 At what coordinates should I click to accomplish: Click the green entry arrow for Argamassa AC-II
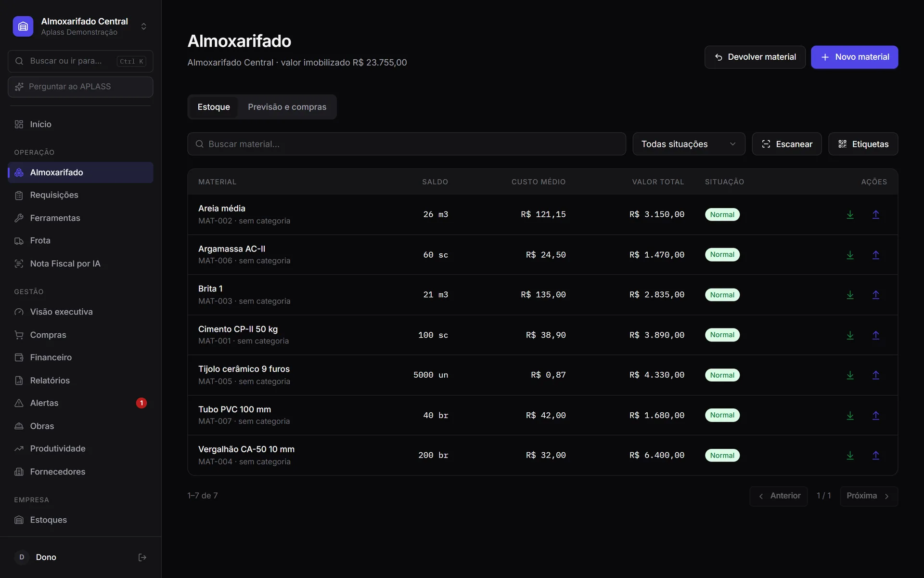pyautogui.click(x=850, y=255)
